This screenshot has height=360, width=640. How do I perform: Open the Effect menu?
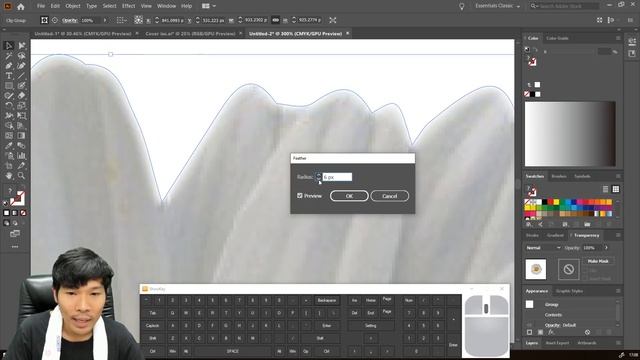click(x=128, y=6)
